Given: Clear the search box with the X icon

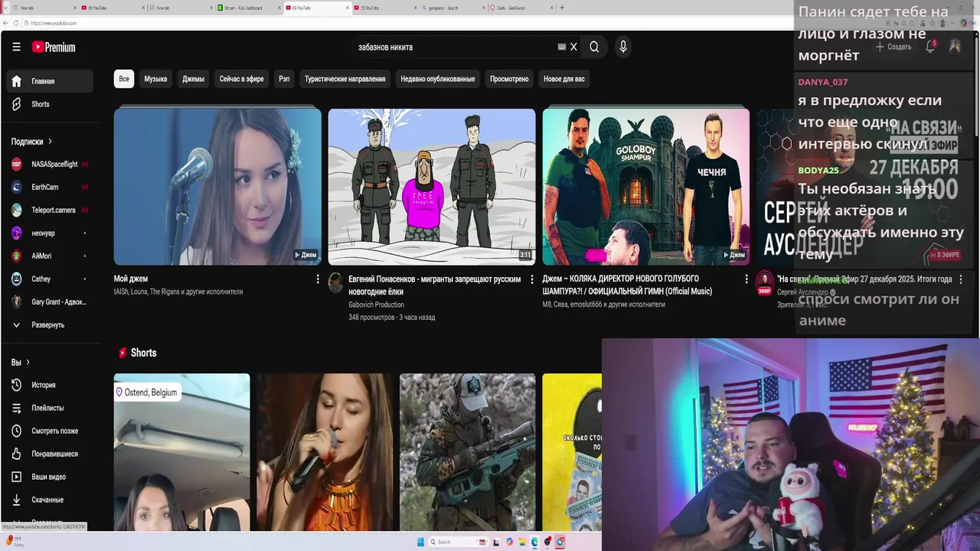Looking at the screenshot, I should pos(573,47).
